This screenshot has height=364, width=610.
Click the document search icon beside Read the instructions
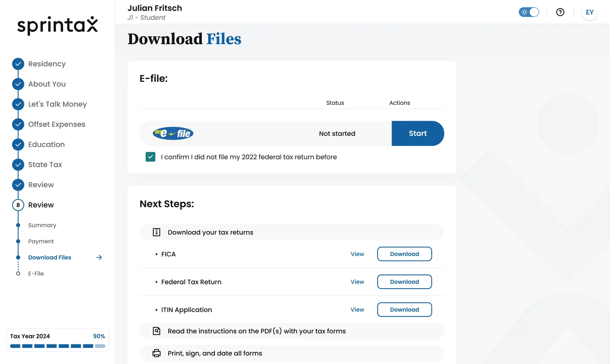tap(157, 331)
